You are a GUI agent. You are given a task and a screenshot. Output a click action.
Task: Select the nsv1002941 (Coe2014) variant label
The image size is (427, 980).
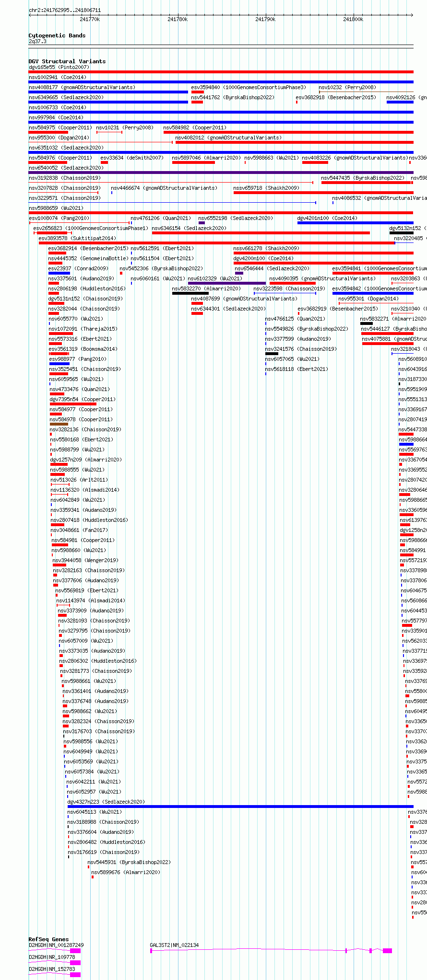pos(57,77)
